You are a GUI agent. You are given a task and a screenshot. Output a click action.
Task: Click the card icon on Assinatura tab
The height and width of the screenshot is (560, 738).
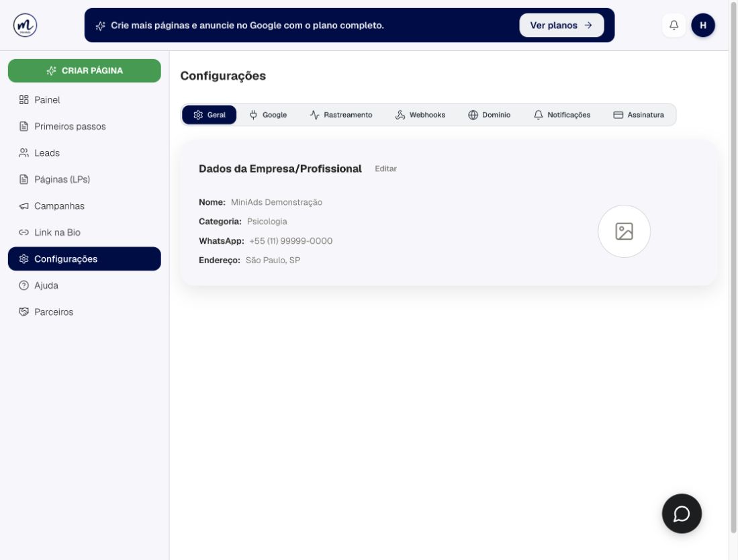618,115
